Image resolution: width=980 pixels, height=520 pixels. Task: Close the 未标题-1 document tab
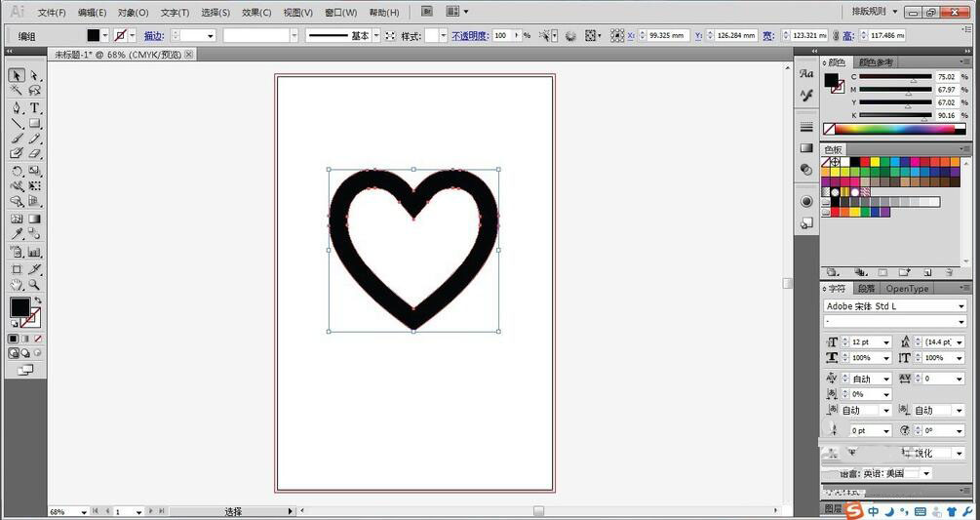click(x=189, y=55)
